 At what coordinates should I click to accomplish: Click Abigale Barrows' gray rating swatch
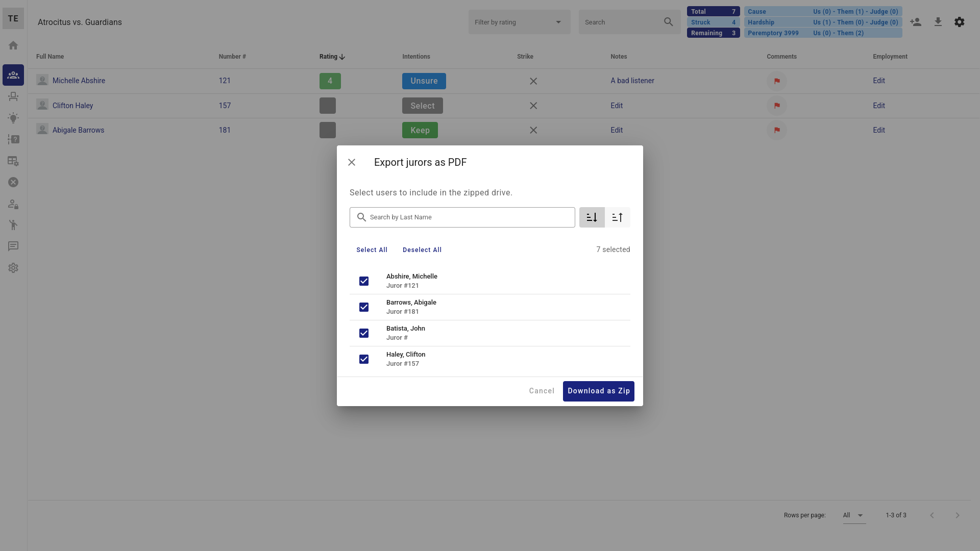(x=328, y=130)
